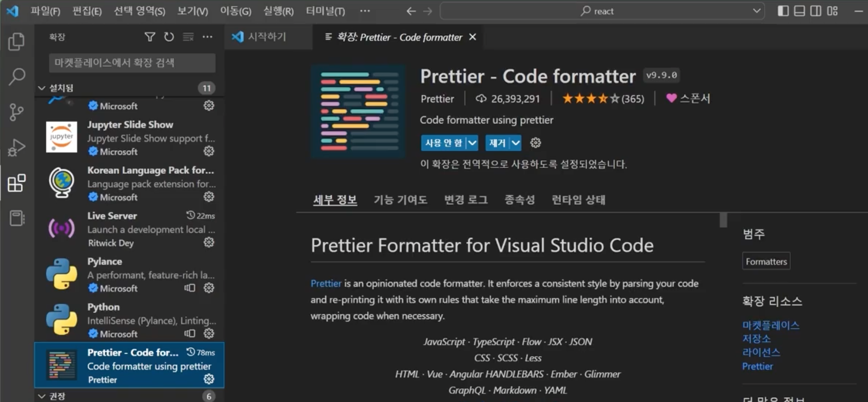Open the Search view in activity bar
This screenshot has height=402, width=868.
click(16, 77)
